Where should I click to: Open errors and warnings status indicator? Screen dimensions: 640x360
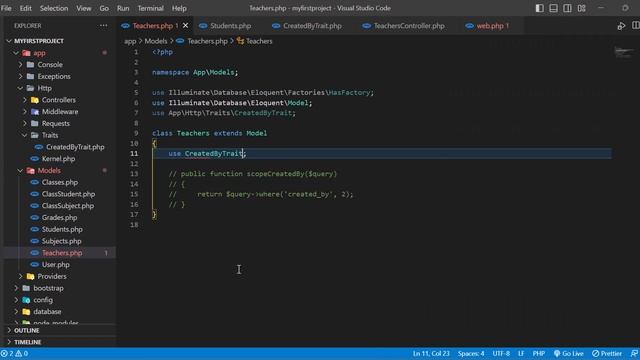[x=14, y=353]
